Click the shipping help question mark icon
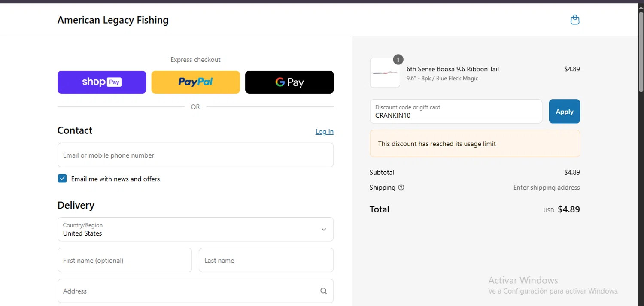The height and width of the screenshot is (306, 644). pos(401,188)
